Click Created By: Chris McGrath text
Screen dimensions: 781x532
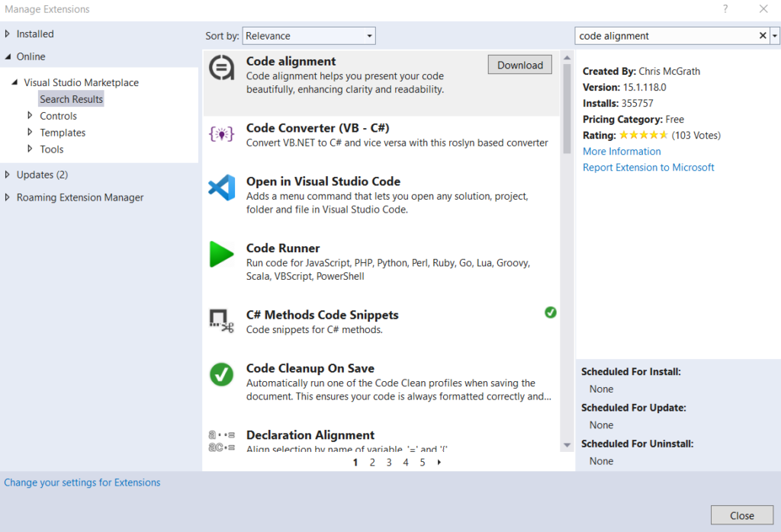(x=641, y=71)
